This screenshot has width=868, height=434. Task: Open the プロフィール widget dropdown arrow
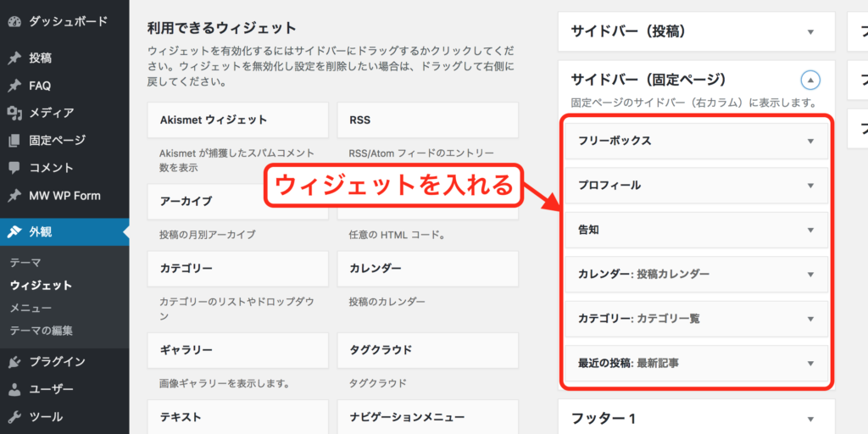pyautogui.click(x=810, y=186)
